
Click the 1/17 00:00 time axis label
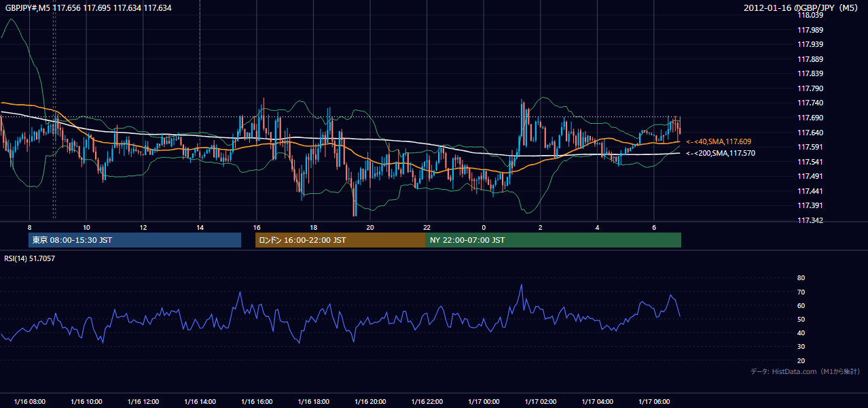pyautogui.click(x=484, y=402)
